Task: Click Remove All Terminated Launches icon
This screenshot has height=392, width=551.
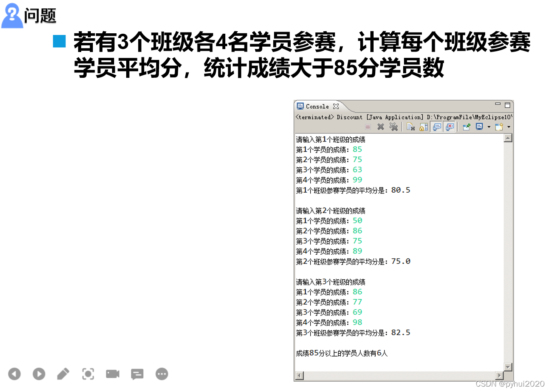Action: [x=393, y=127]
